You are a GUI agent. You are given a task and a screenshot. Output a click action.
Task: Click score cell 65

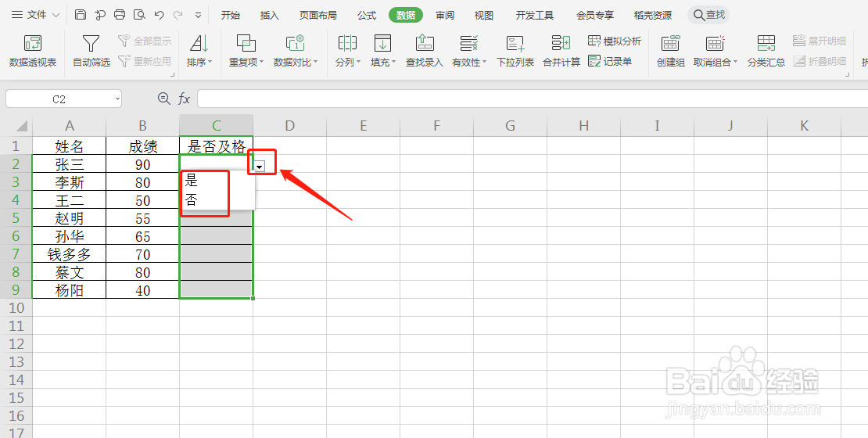143,236
